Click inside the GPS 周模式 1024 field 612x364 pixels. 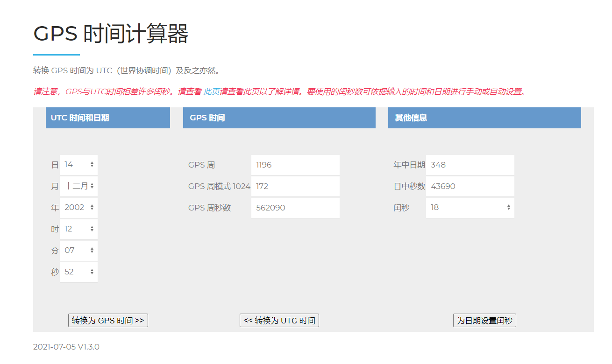coord(295,186)
